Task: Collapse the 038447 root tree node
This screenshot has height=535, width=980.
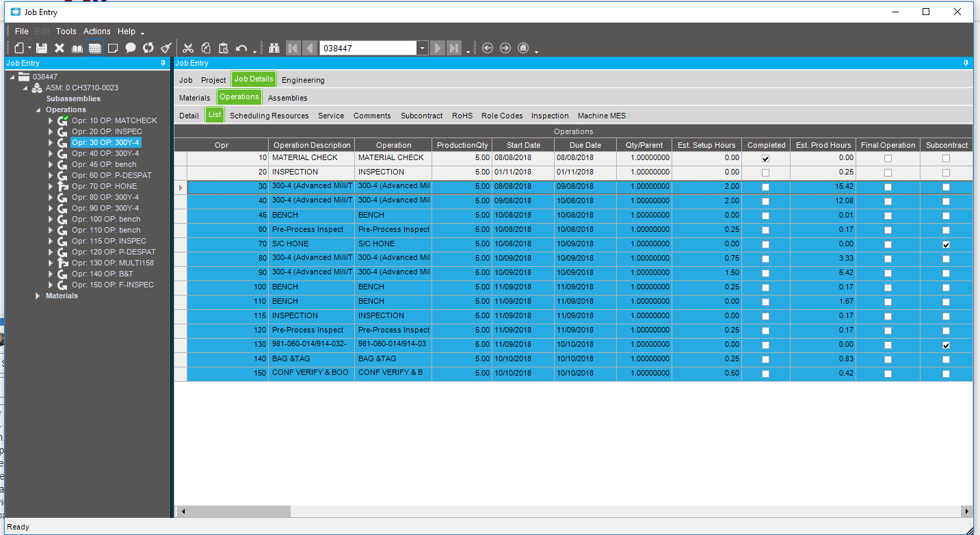Action: point(12,77)
